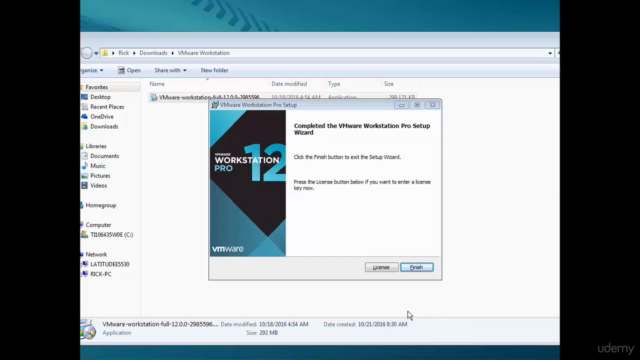Click New folder in Explorer toolbar

pos(214,70)
